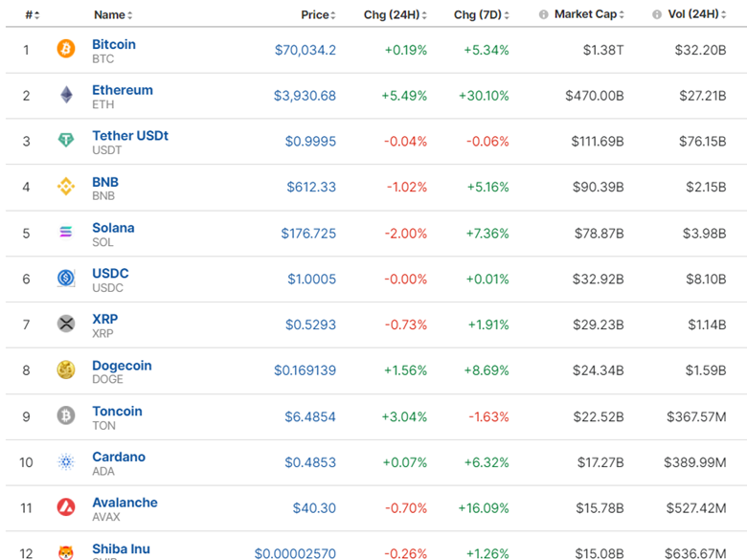Click Avalanche volume $527.42M

pyautogui.click(x=696, y=508)
